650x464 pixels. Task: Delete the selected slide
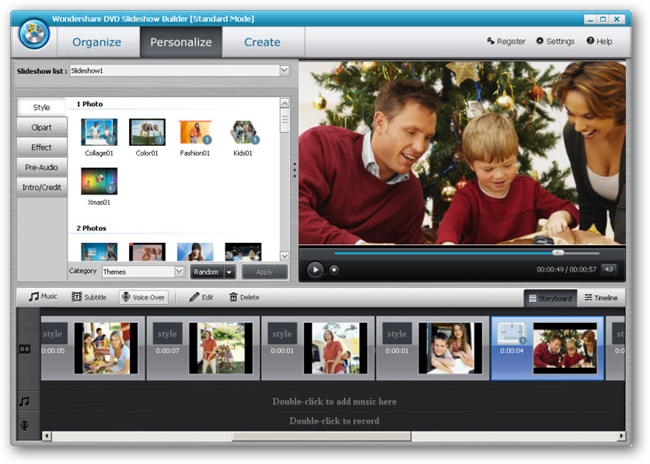(x=244, y=297)
